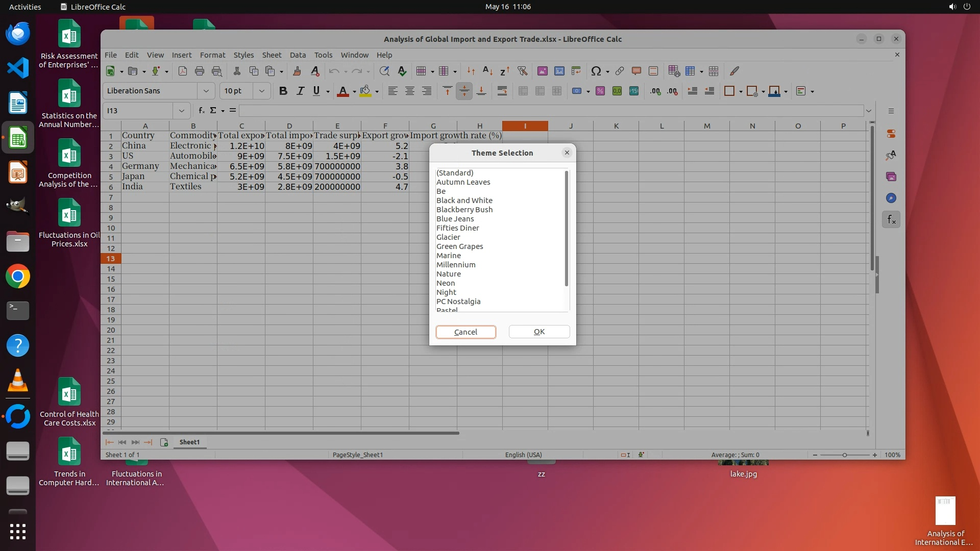
Task: Open the sidebar Navigator panel
Action: pos(891,198)
